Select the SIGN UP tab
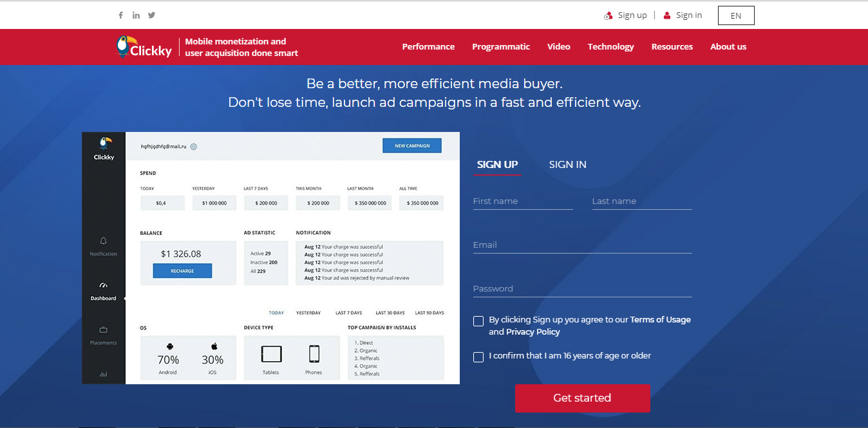 [x=497, y=165]
